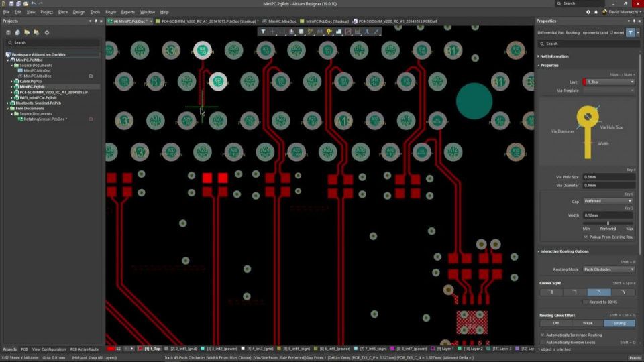
Task: Set Routing Gloss Effort to Off
Action: tap(555, 323)
